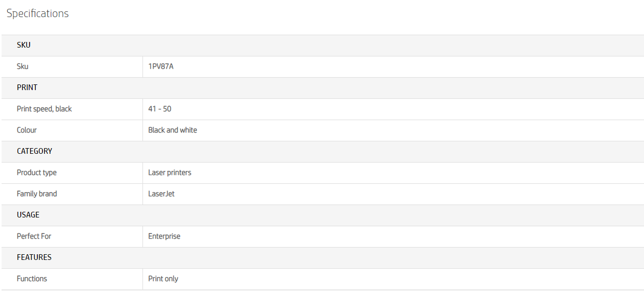Click the Product type label
The image size is (644, 291).
(x=37, y=172)
